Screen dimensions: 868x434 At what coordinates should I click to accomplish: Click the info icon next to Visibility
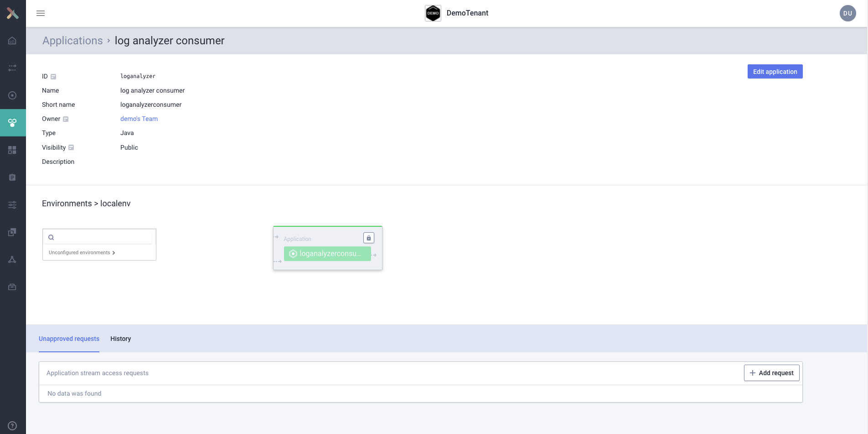[x=71, y=147]
